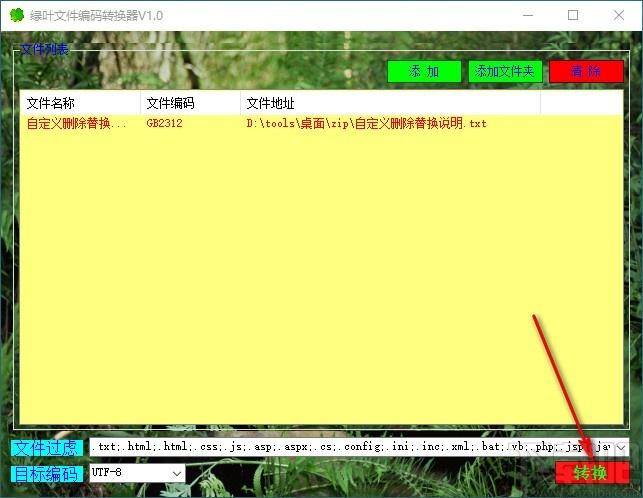Click the 文件过滤 label
Viewport: 643px width, 498px height.
click(47, 448)
